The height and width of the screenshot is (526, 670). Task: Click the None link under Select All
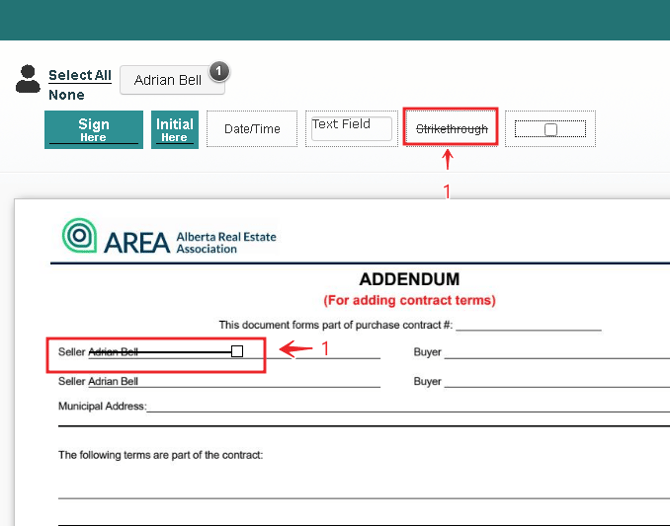pos(66,95)
